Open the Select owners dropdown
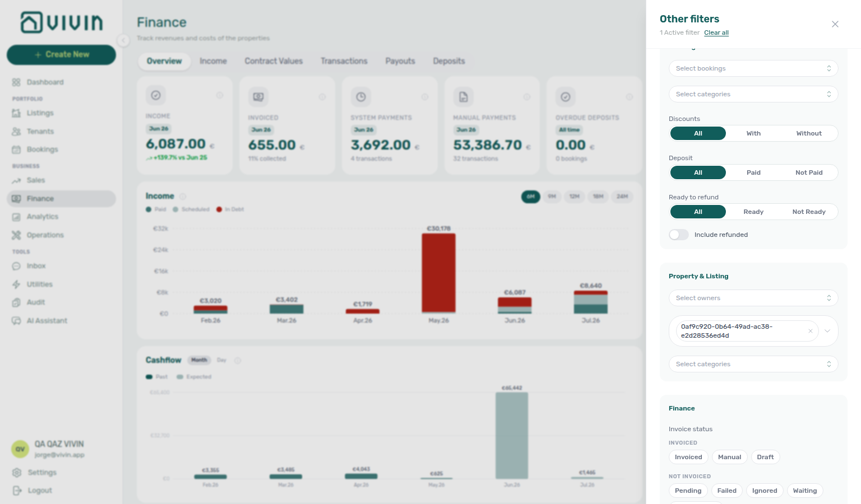The width and height of the screenshot is (861, 504). (x=753, y=298)
